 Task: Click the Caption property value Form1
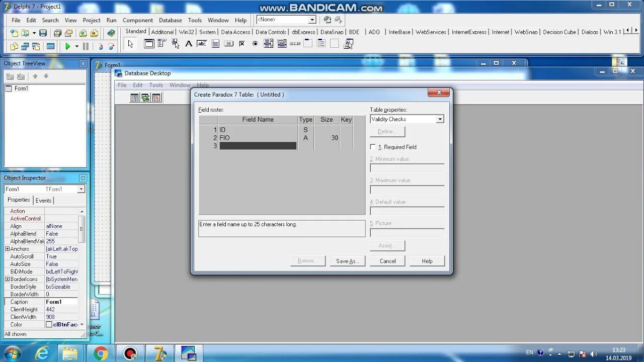(x=61, y=302)
